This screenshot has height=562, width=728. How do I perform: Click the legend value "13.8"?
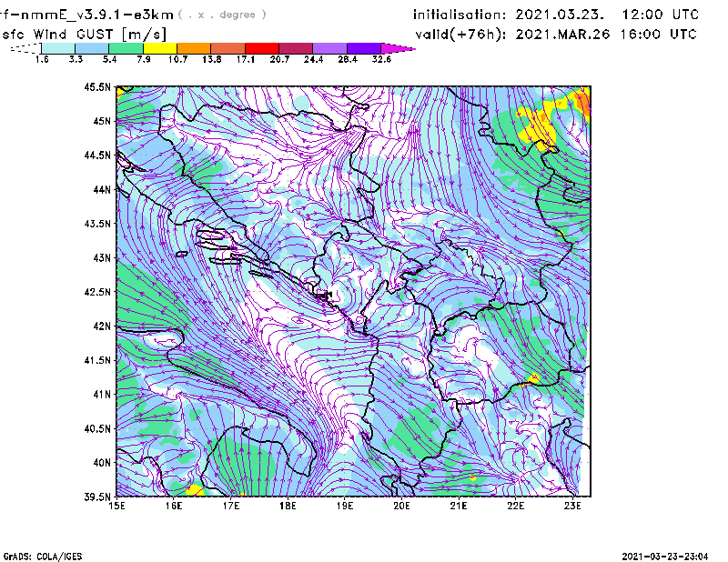click(x=212, y=59)
